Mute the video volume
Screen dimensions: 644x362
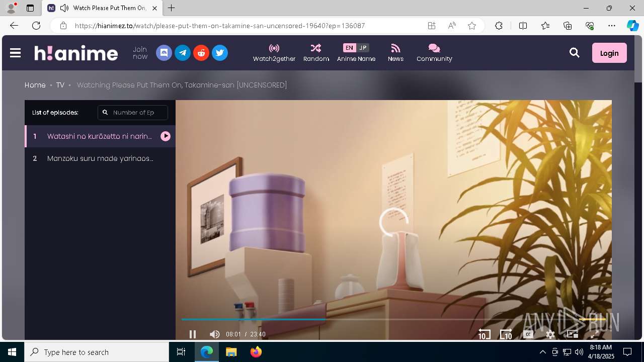[214, 334]
